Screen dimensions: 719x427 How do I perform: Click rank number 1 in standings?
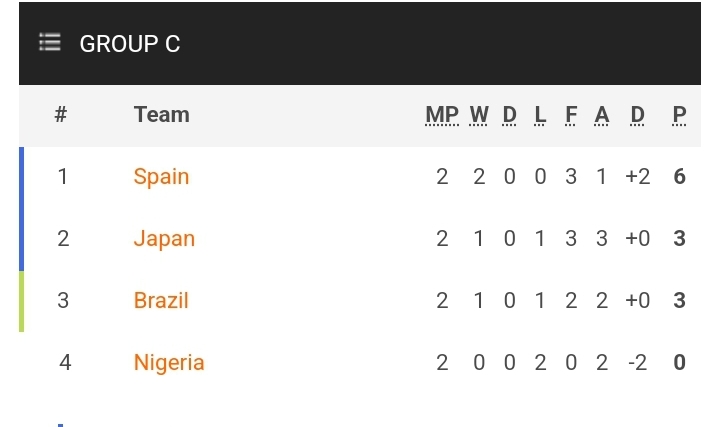coord(63,177)
